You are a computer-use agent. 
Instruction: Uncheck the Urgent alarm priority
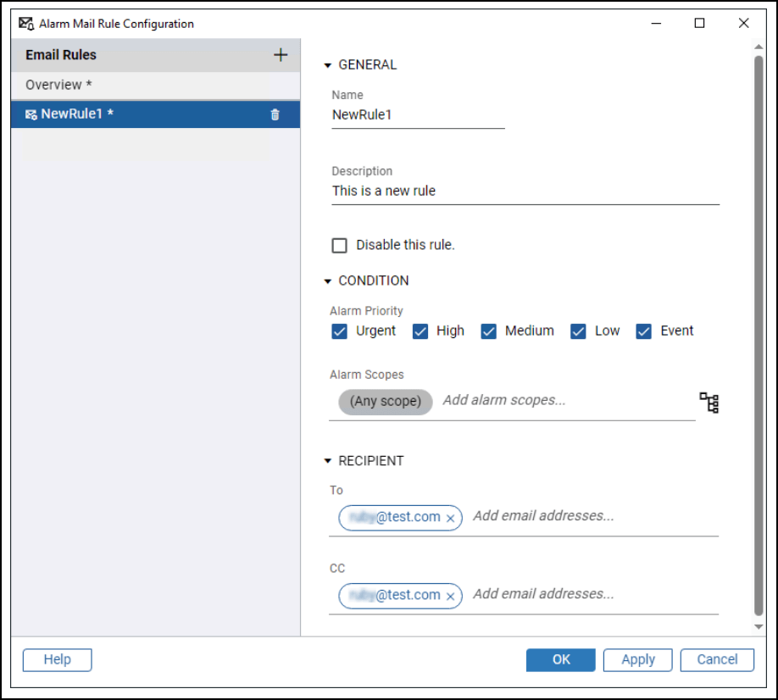tap(340, 331)
